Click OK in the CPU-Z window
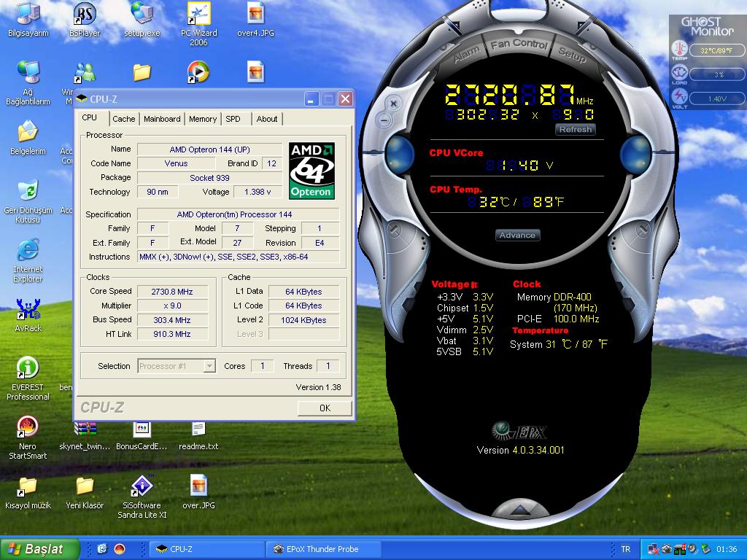The width and height of the screenshot is (747, 560). coord(325,408)
